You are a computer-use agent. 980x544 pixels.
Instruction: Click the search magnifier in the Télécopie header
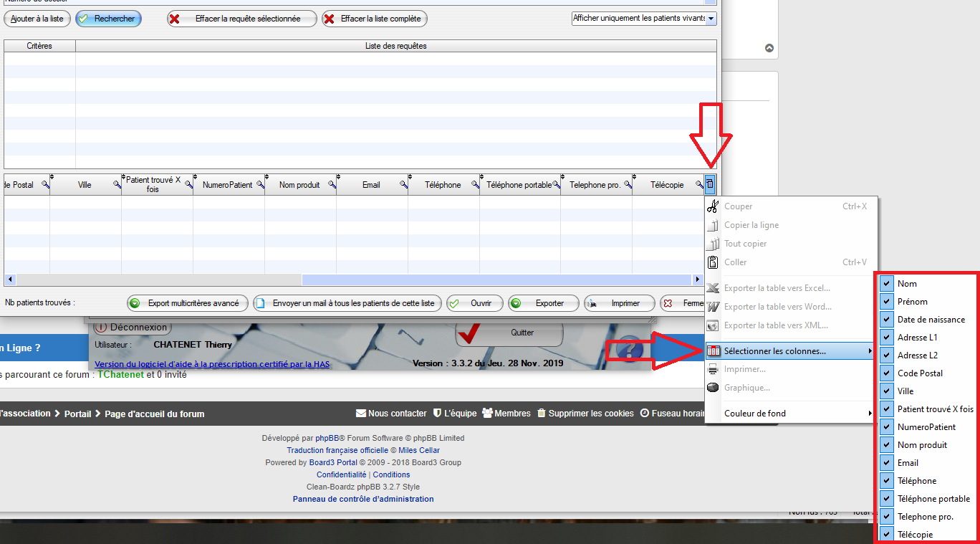click(699, 185)
